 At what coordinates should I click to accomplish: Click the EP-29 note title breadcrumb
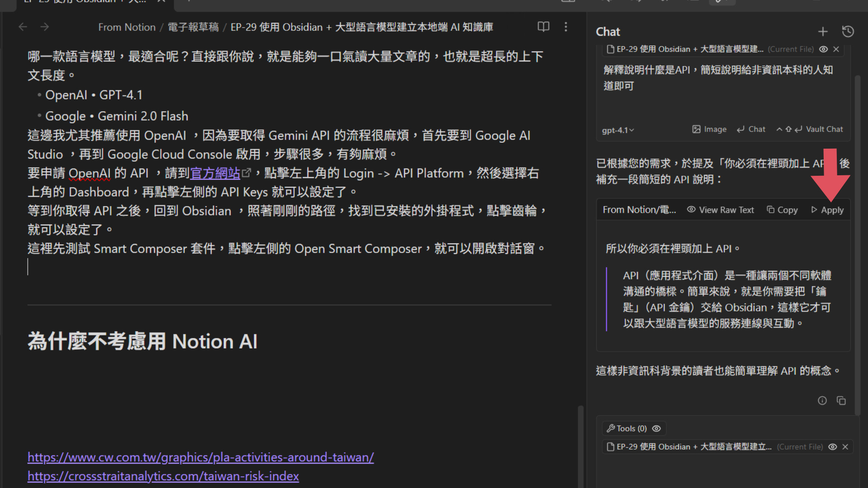click(x=362, y=27)
